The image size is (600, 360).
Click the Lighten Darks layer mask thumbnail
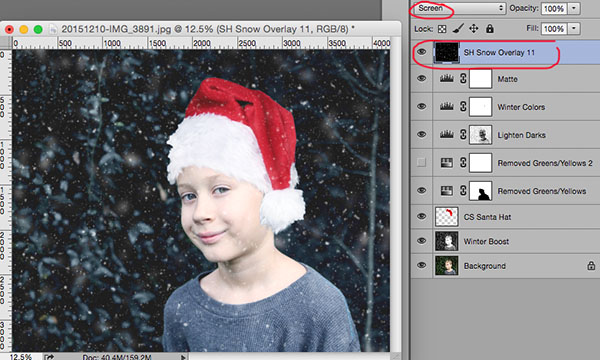pos(481,135)
